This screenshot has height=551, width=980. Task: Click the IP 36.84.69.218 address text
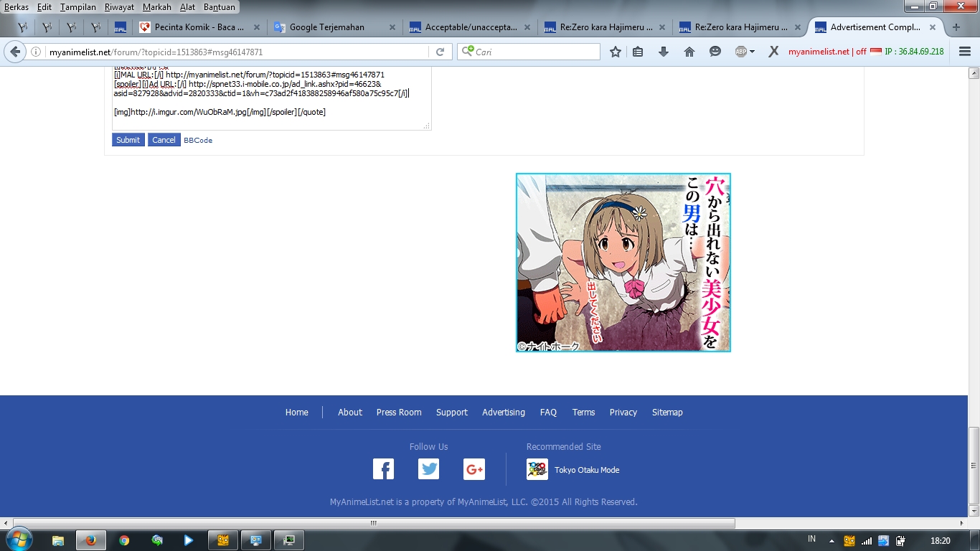(x=915, y=52)
